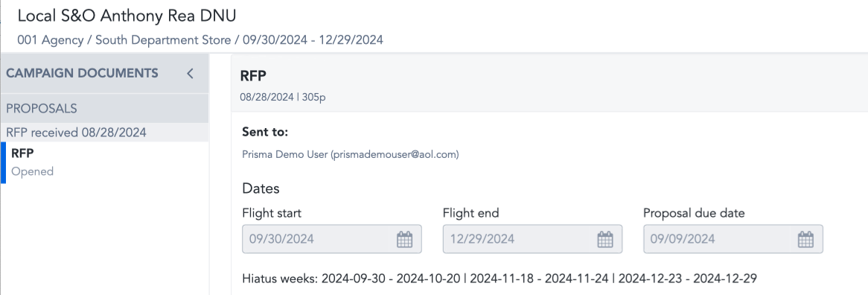Click the Proposal due date field
Image resolution: width=868 pixels, height=295 pixels.
point(733,239)
